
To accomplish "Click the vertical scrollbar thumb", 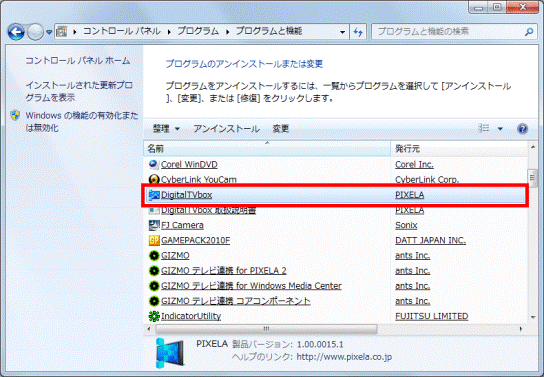I will coord(533,178).
